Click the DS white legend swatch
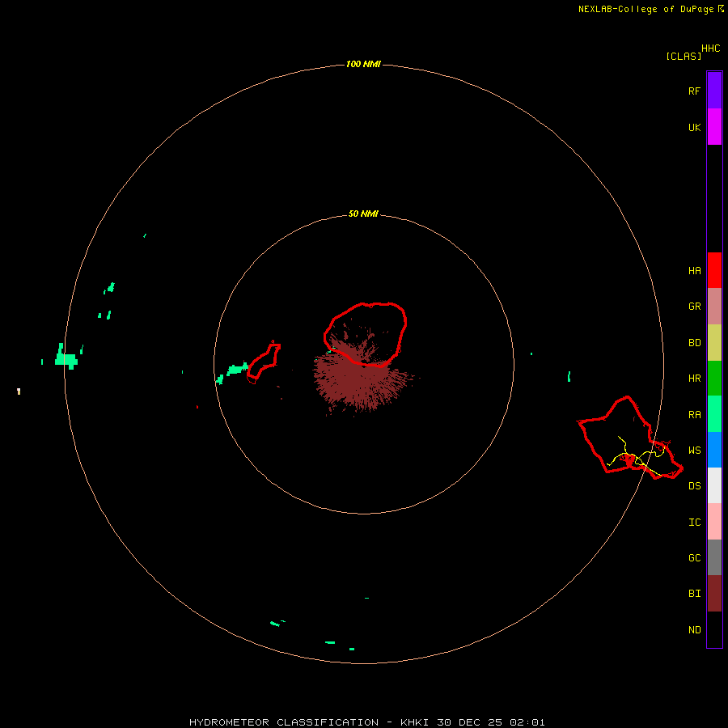The height and width of the screenshot is (728, 728). click(714, 485)
